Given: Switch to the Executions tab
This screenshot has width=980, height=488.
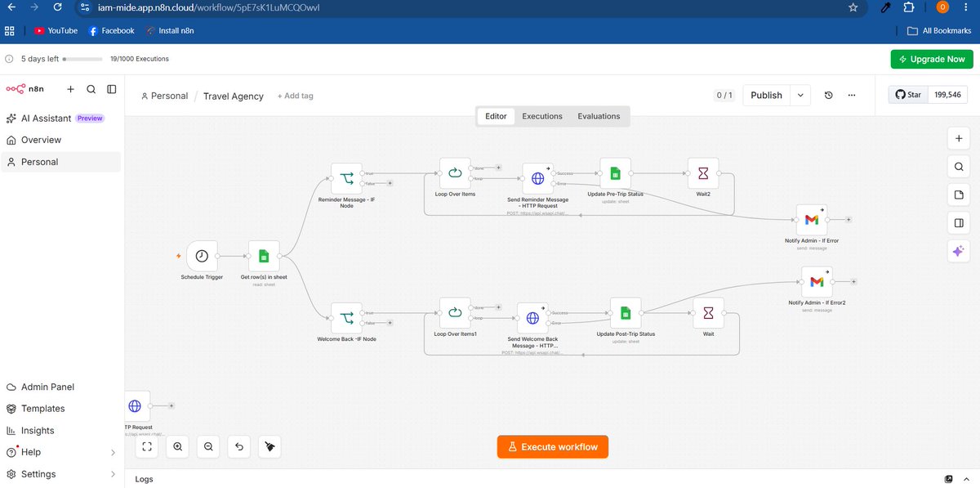Looking at the screenshot, I should point(542,116).
